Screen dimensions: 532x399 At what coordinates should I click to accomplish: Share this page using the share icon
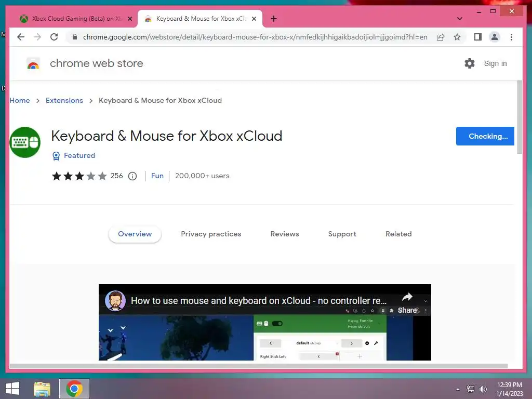pos(441,37)
